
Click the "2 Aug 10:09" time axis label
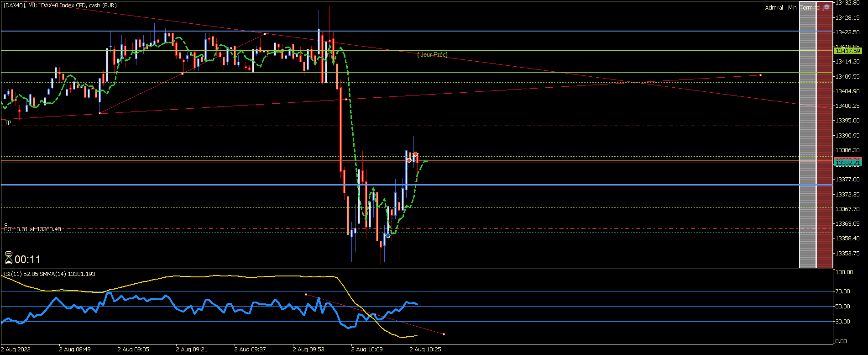(x=367, y=350)
